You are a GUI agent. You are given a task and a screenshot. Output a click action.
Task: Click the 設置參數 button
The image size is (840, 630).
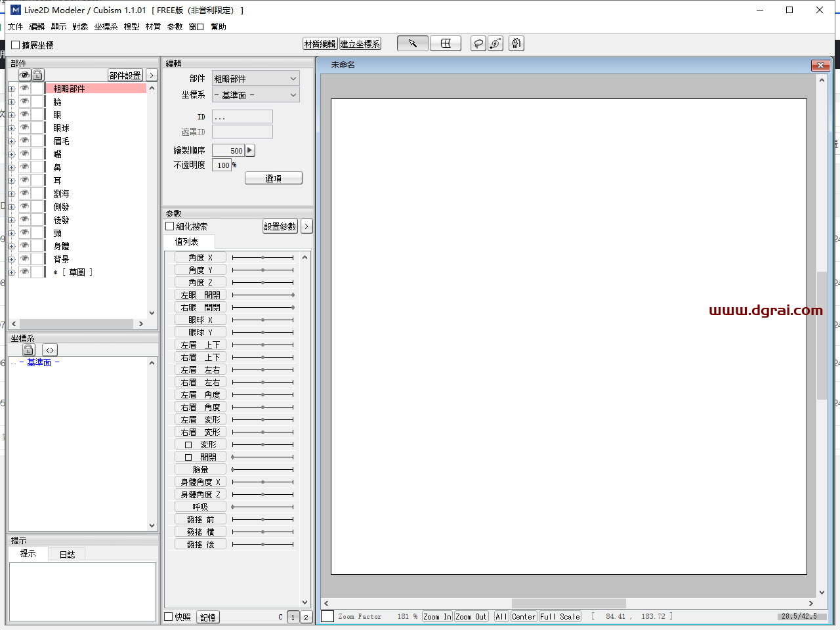pos(280,226)
